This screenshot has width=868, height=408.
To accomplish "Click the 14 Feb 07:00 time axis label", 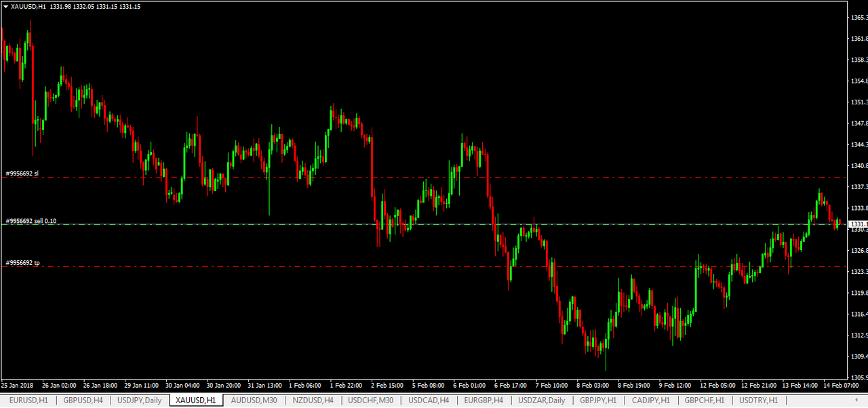I will [x=840, y=385].
